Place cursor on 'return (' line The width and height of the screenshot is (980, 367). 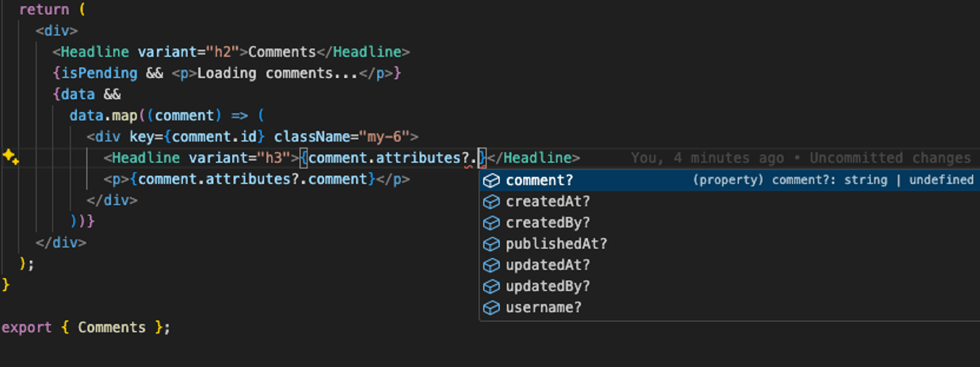(x=53, y=9)
